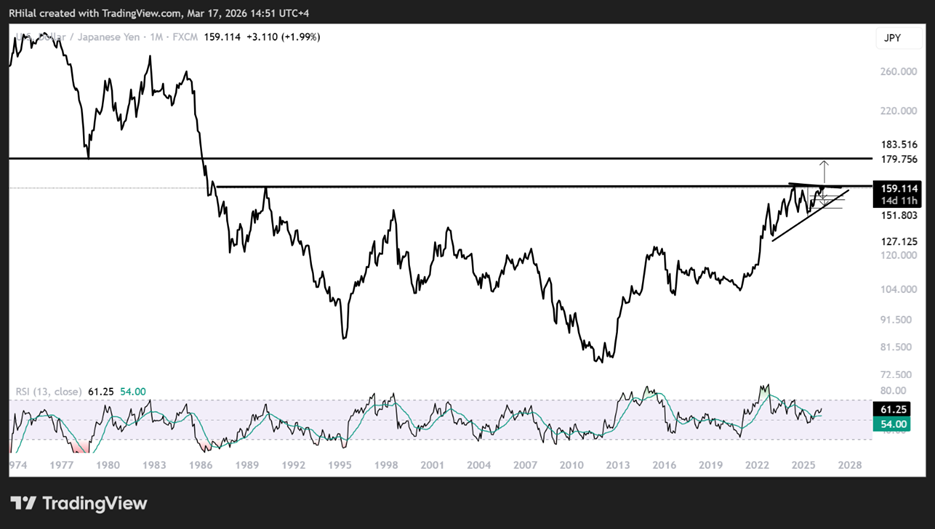Click the 2010 time axis label
This screenshot has width=935, height=529.
point(571,465)
